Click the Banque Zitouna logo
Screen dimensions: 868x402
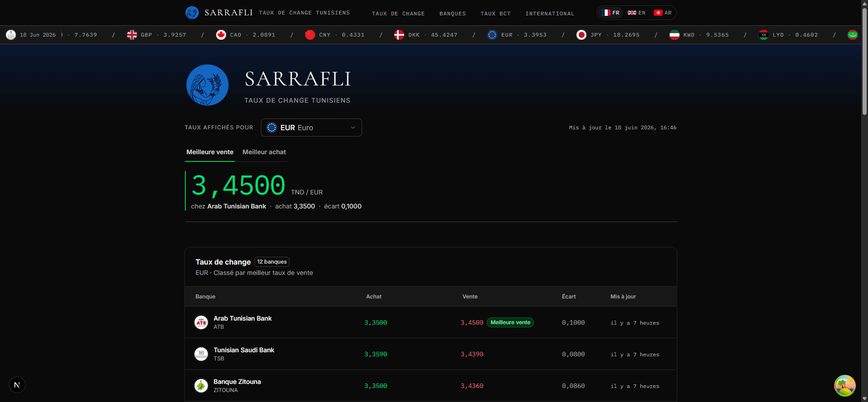tap(201, 386)
